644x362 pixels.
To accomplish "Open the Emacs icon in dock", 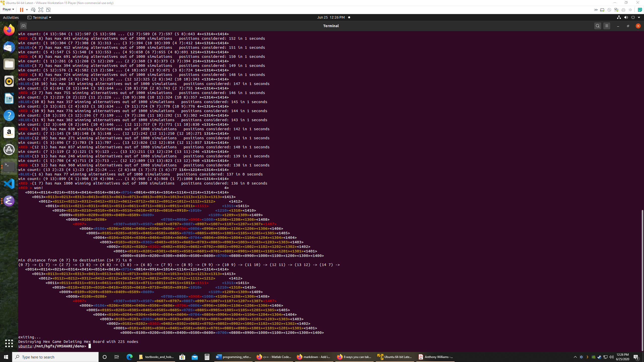I will (9, 201).
